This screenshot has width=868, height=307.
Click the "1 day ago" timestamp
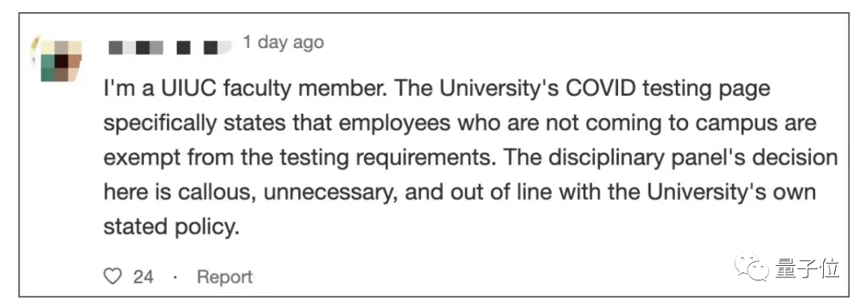point(283,42)
